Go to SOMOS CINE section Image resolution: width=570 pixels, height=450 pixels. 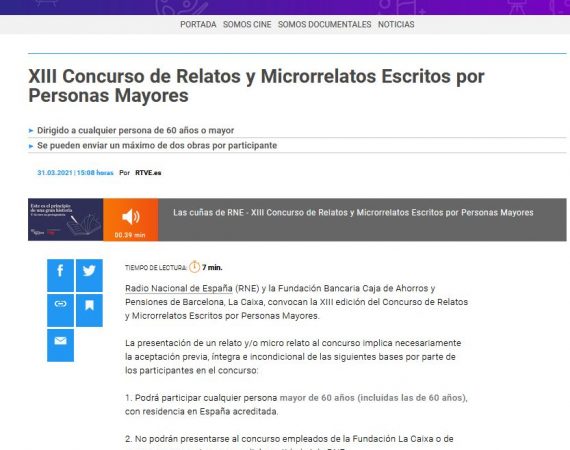(247, 24)
